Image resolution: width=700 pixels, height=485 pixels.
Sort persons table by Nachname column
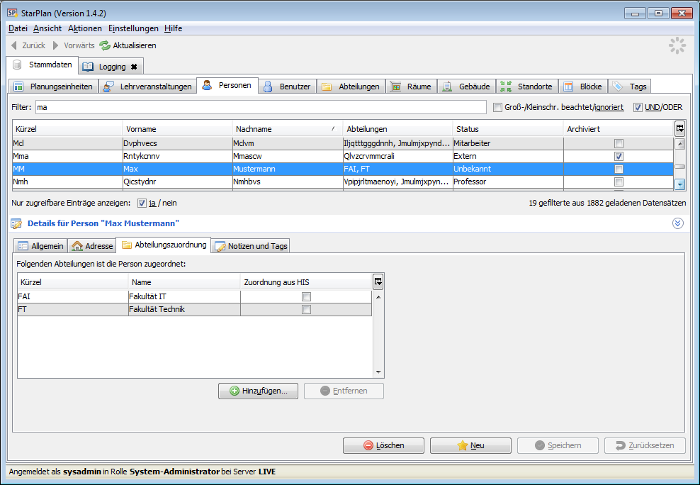[287, 129]
